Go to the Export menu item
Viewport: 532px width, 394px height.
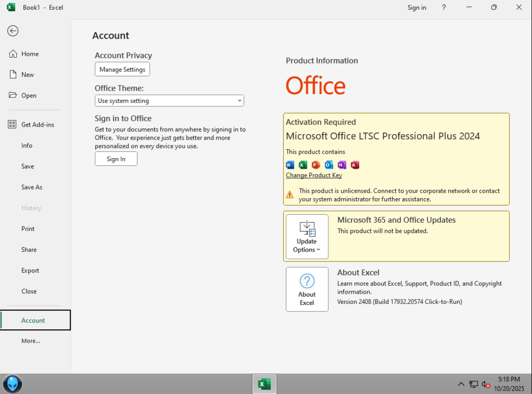(x=30, y=270)
